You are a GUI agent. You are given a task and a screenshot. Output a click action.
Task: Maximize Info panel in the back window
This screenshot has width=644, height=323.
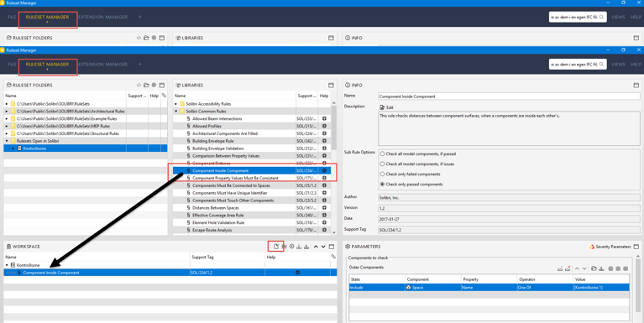point(636,38)
